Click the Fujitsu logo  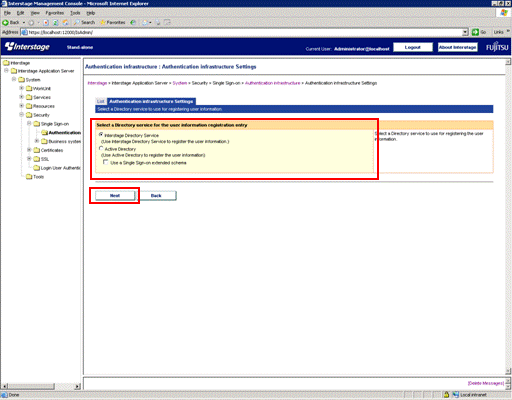(x=497, y=47)
